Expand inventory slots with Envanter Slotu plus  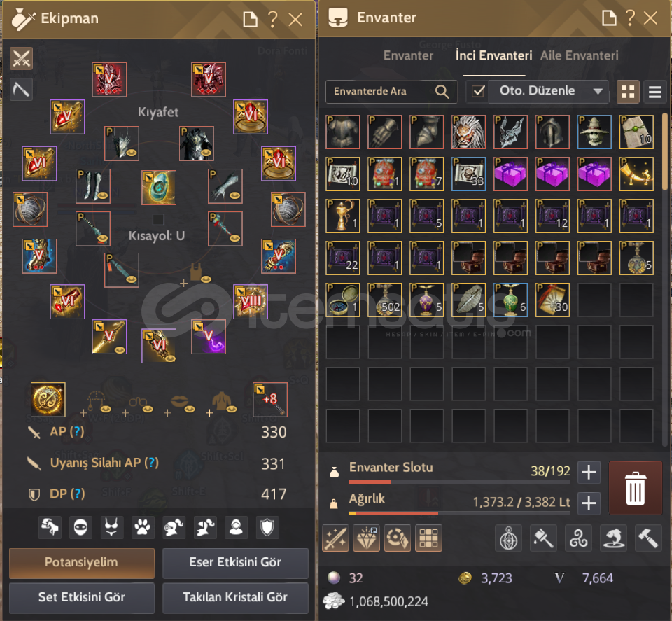tap(589, 473)
